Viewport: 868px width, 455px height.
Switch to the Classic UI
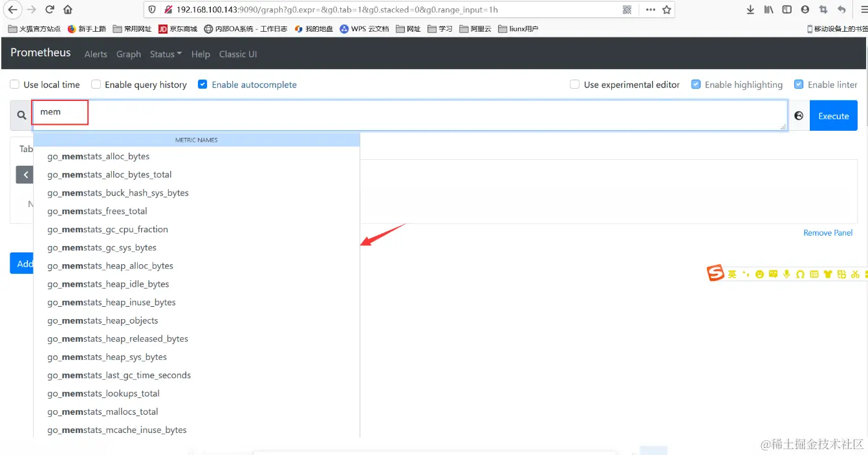(x=238, y=54)
